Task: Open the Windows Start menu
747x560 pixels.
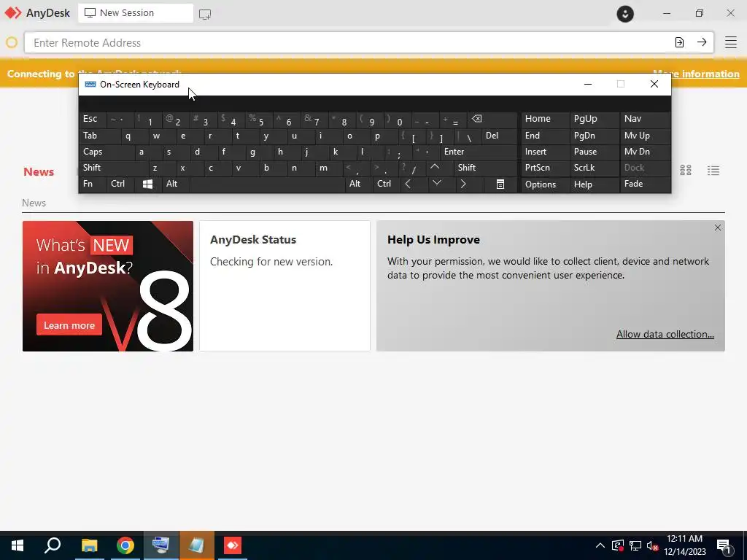Action: (x=18, y=545)
